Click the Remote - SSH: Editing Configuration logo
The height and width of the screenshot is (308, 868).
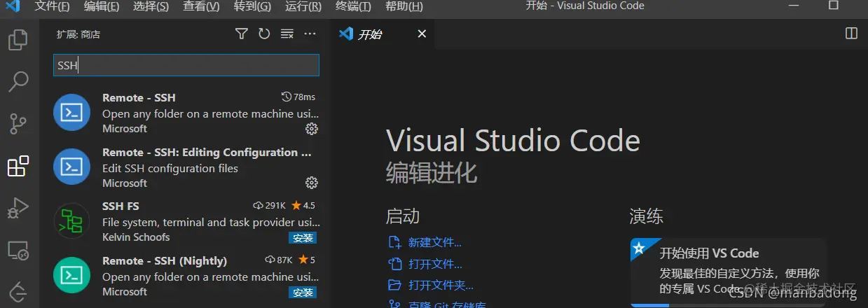(x=72, y=166)
